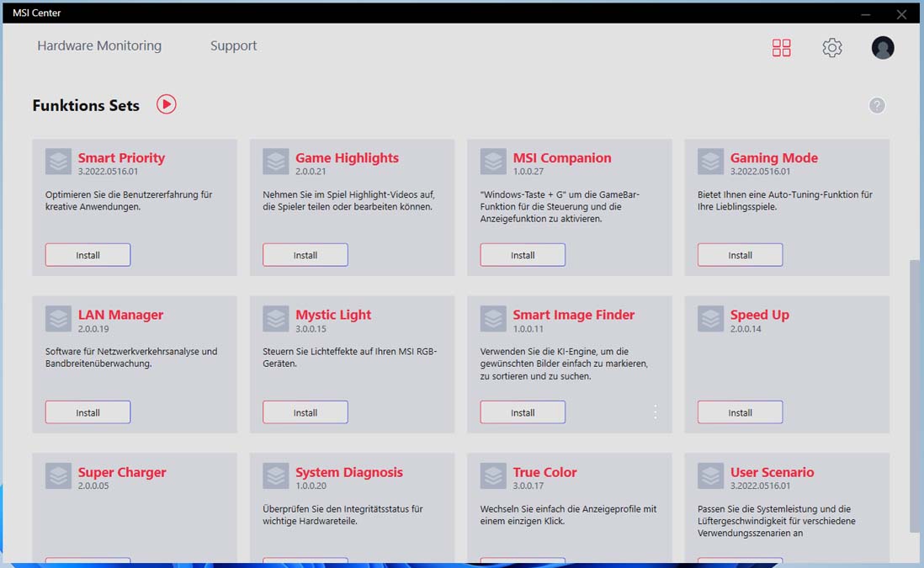Select the Speed Up title

tap(760, 315)
